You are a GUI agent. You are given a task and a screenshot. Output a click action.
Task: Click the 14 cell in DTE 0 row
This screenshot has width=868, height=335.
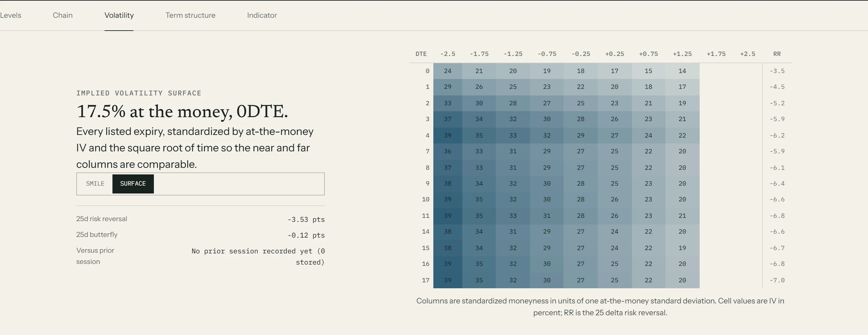pos(682,71)
